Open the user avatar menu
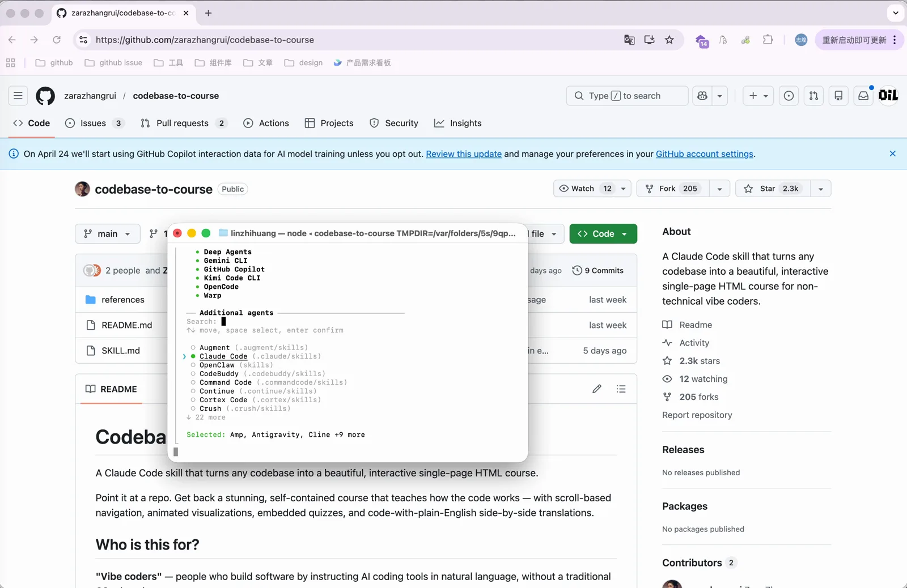 (x=888, y=96)
